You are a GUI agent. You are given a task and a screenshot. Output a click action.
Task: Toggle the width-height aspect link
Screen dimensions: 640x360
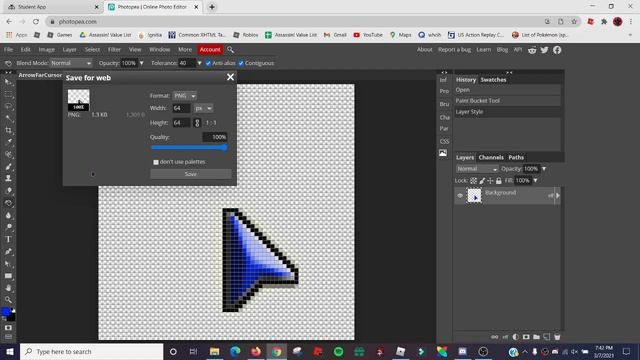click(197, 123)
